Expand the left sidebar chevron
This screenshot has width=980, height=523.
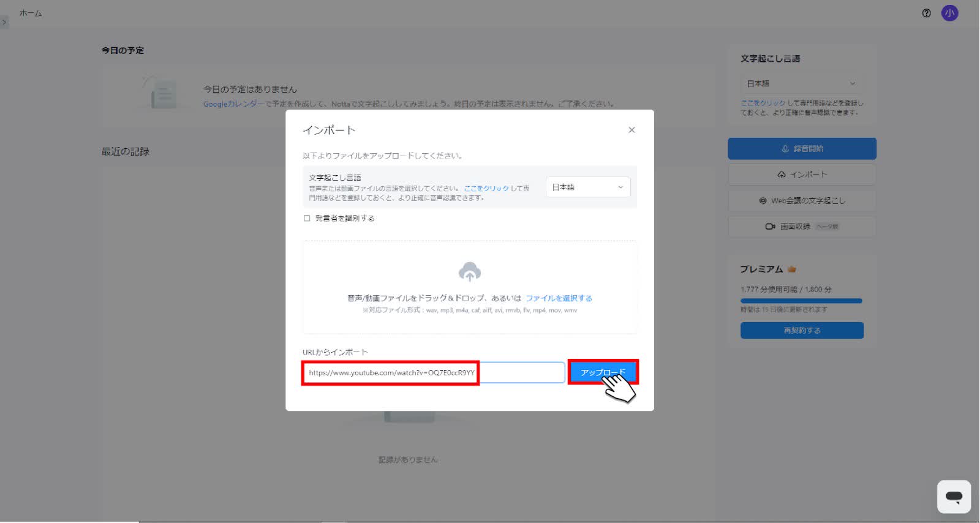point(4,22)
